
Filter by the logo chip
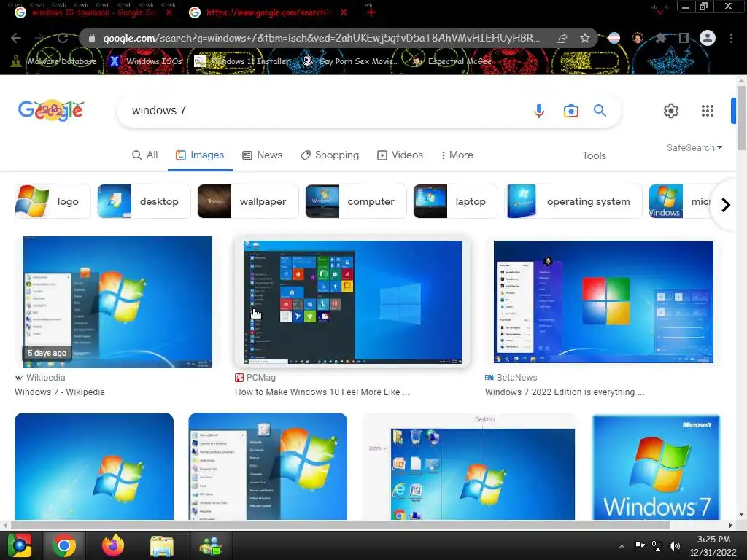tap(53, 201)
